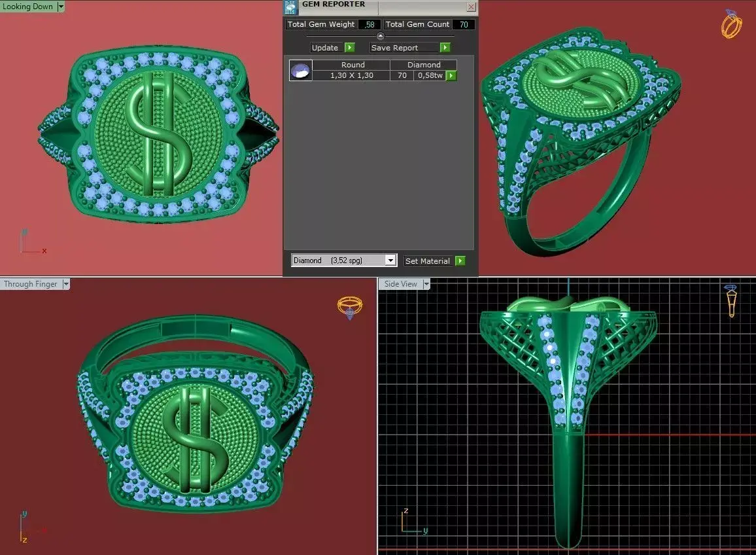Select the Looking Down viewport label
756x555 pixels.
pyautogui.click(x=27, y=7)
